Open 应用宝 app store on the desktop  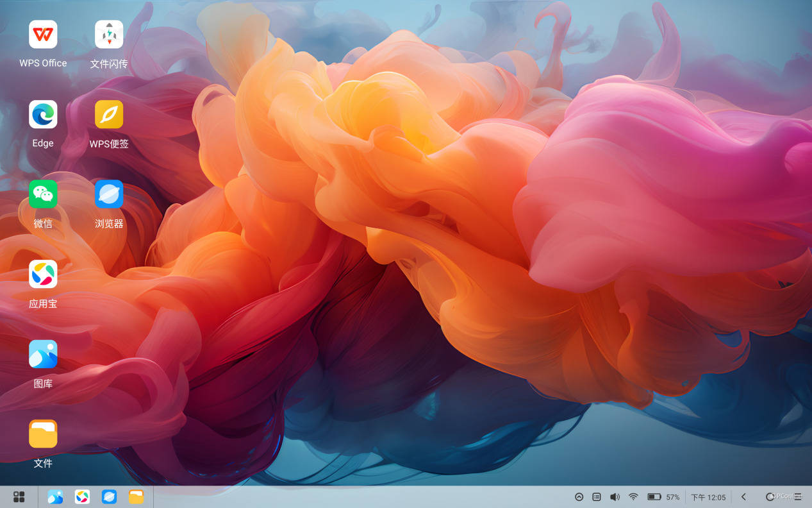(x=43, y=275)
